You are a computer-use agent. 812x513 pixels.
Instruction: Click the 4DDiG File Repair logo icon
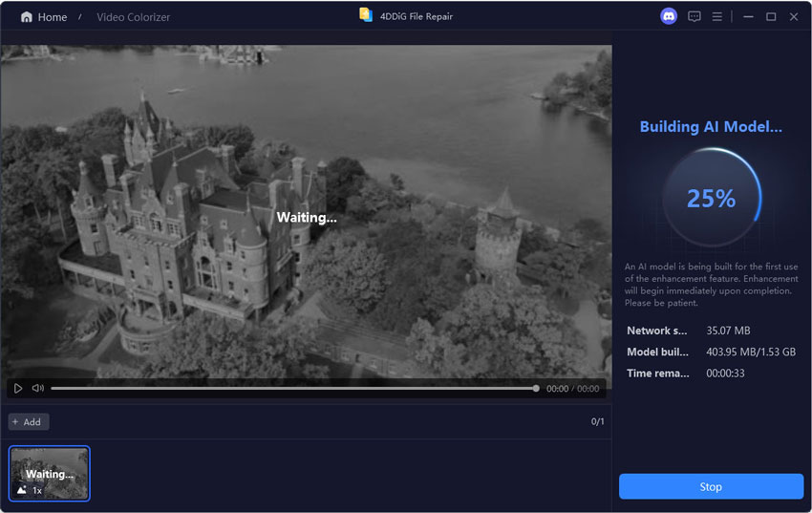(x=366, y=15)
